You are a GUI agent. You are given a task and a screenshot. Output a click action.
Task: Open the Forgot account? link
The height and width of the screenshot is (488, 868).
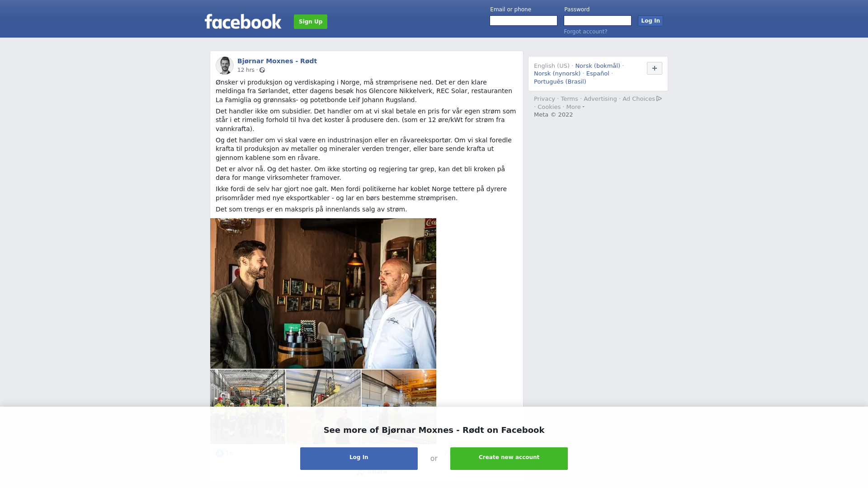point(585,32)
